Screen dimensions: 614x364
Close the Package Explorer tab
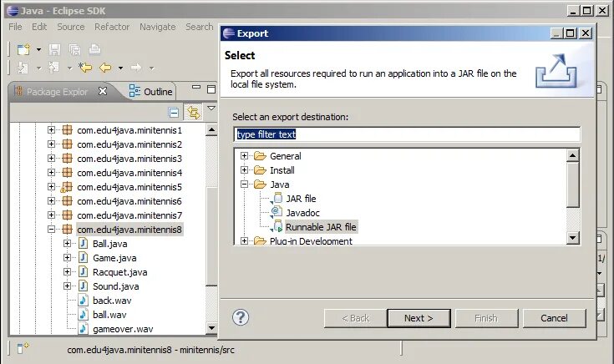pos(103,91)
